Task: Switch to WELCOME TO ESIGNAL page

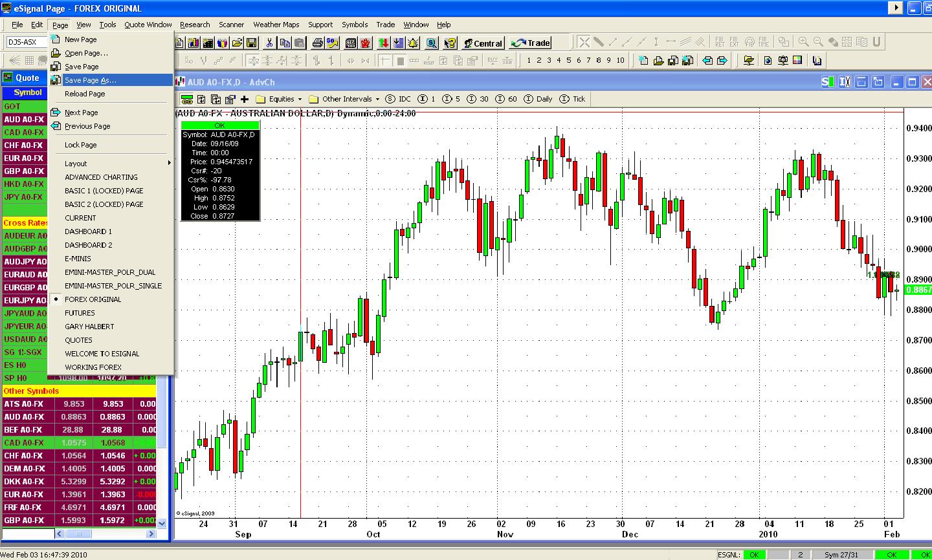Action: (110, 354)
